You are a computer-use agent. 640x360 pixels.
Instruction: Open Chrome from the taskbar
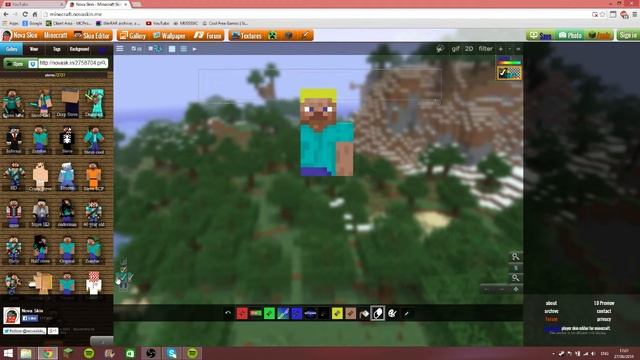[x=47, y=353]
